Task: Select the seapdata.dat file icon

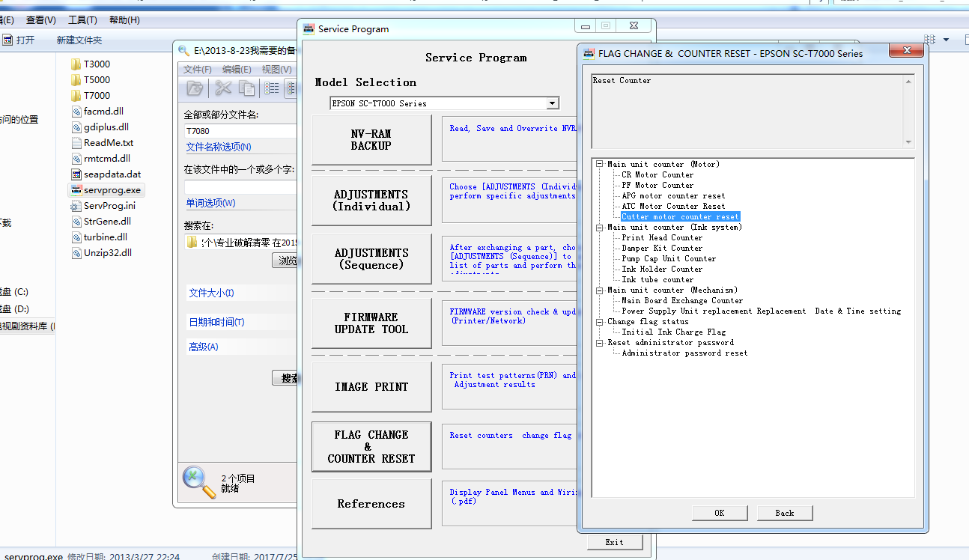Action: click(76, 174)
